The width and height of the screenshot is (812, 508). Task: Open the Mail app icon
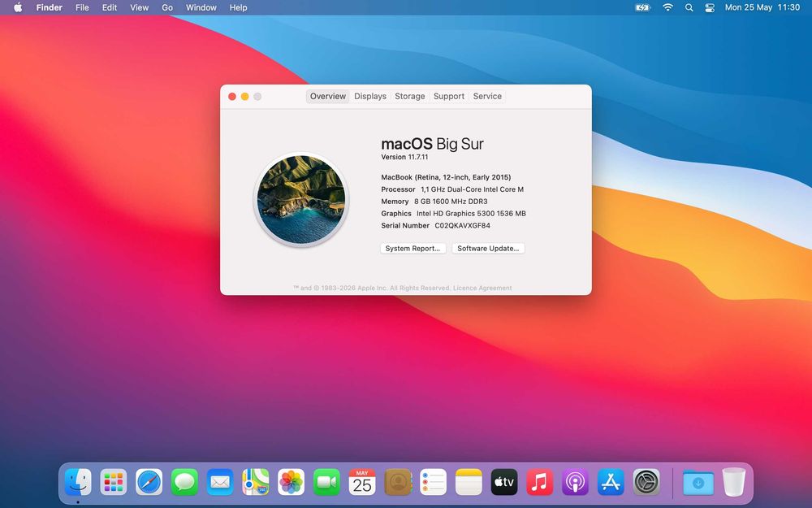pos(220,482)
